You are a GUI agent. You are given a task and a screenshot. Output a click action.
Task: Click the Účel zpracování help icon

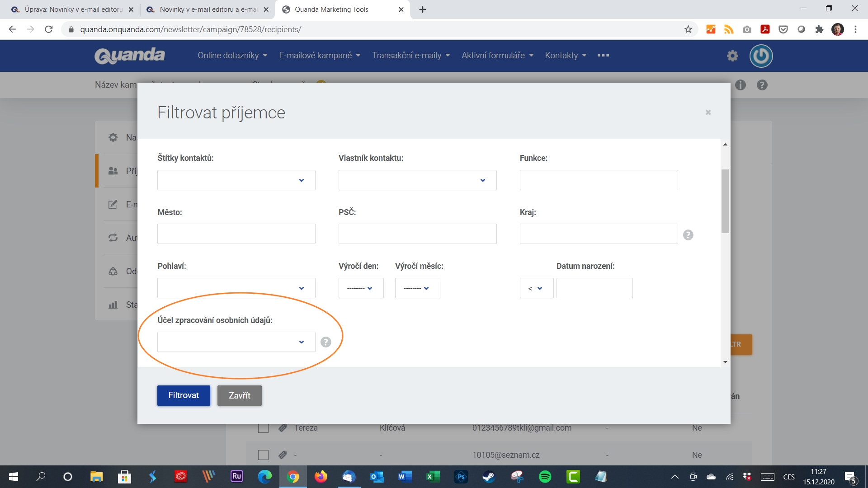tap(325, 342)
